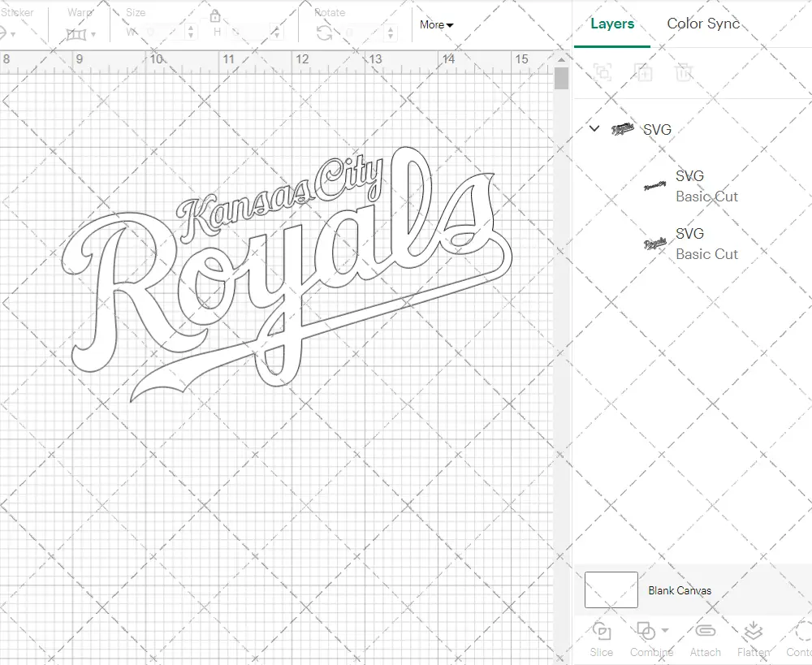Image resolution: width=812 pixels, height=665 pixels.
Task: Collapse the SVG group in Layers
Action: coord(594,128)
